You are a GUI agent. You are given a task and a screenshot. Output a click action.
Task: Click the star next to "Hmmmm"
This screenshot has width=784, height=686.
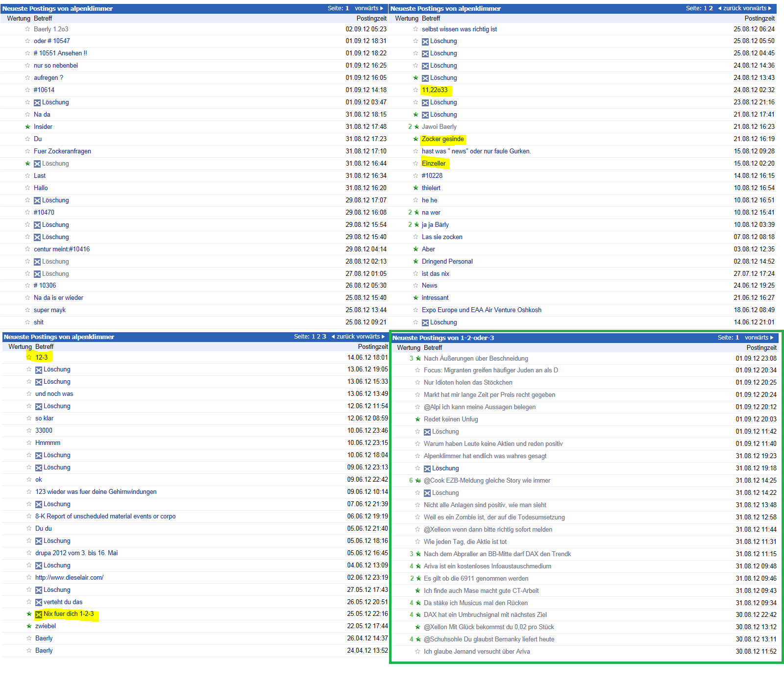(29, 443)
